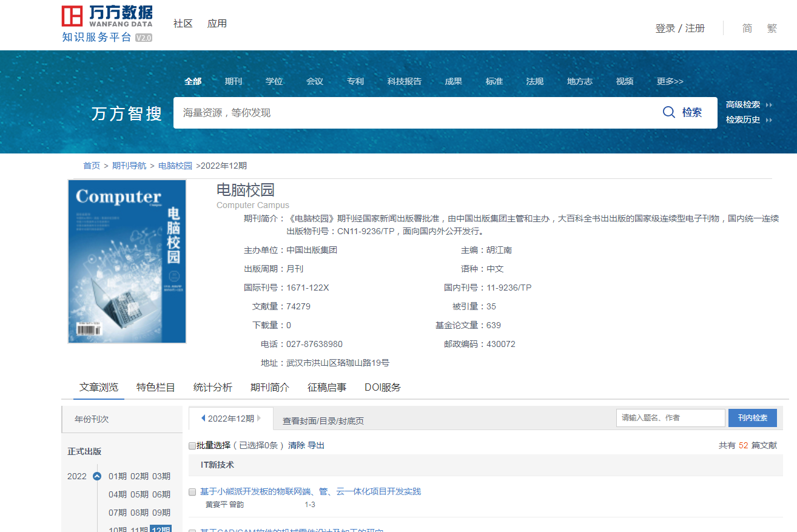Select the 标准 search category

pyautogui.click(x=494, y=81)
